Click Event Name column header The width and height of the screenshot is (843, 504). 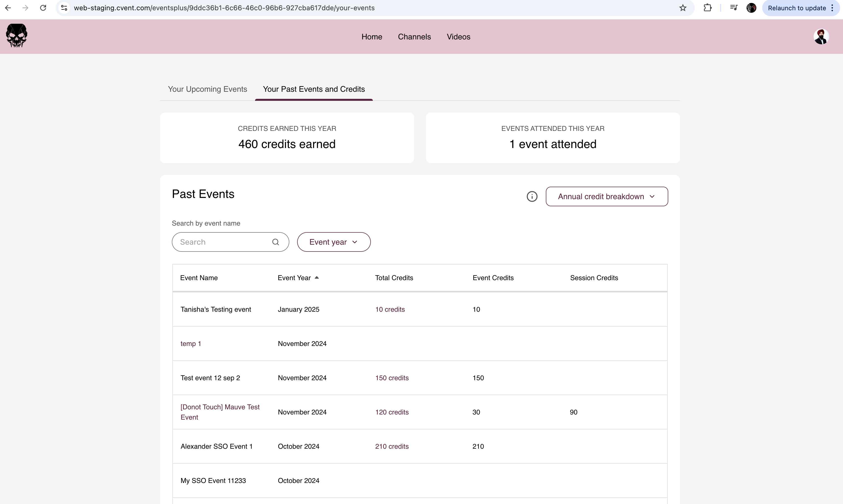click(199, 277)
